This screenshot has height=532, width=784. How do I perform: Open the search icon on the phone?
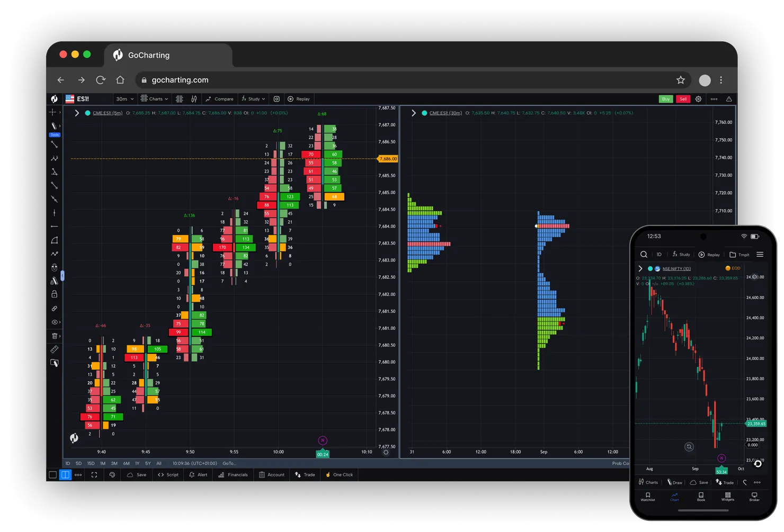pos(644,255)
